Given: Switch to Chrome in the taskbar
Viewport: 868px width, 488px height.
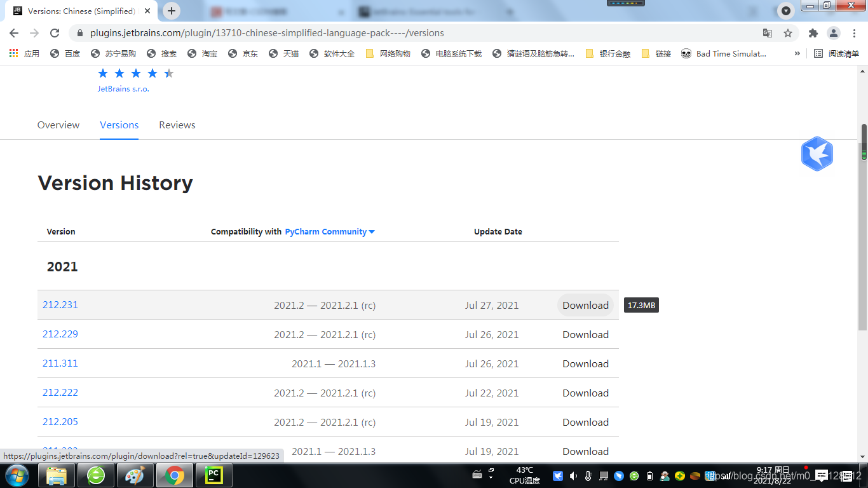Looking at the screenshot, I should coord(175,475).
